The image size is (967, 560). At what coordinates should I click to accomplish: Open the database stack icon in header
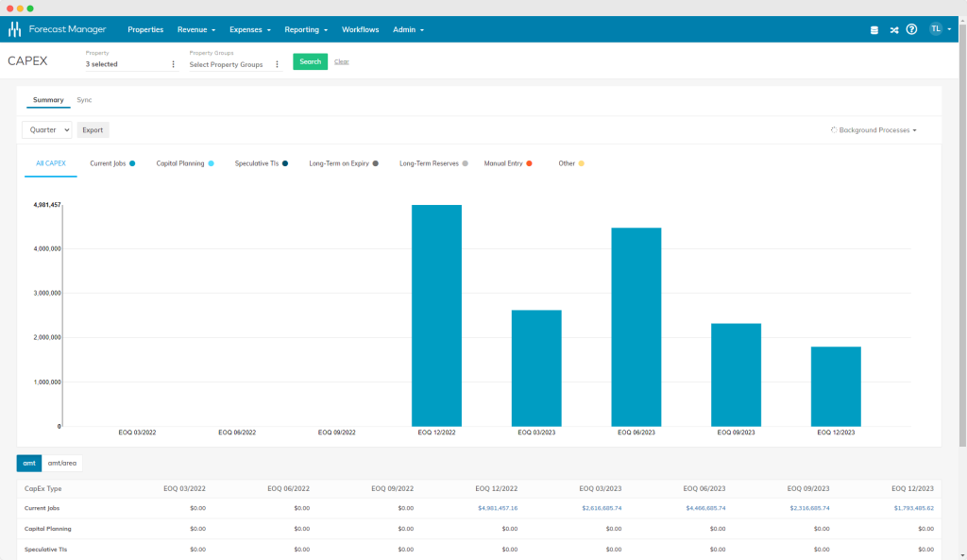[x=874, y=29]
